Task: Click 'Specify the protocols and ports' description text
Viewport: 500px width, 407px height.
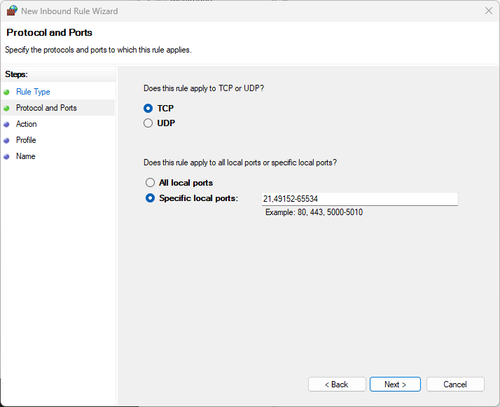Action: click(98, 50)
